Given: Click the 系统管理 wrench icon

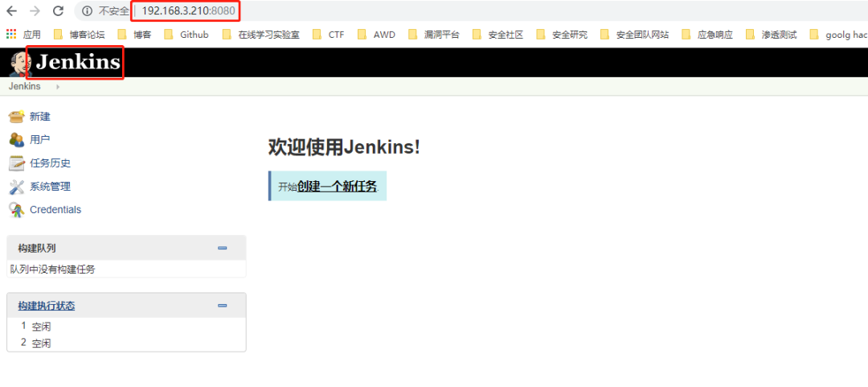Looking at the screenshot, I should click(17, 187).
